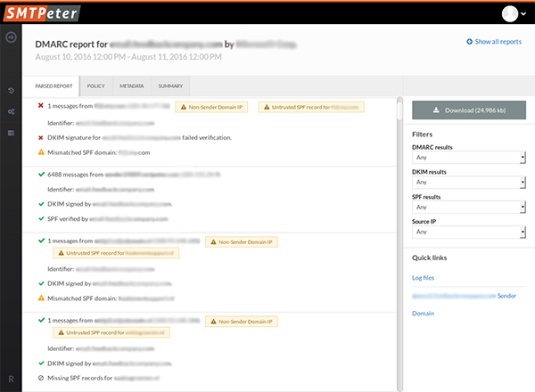
Task: Click Untrusted SPF record badge in last entry
Action: tap(111, 332)
